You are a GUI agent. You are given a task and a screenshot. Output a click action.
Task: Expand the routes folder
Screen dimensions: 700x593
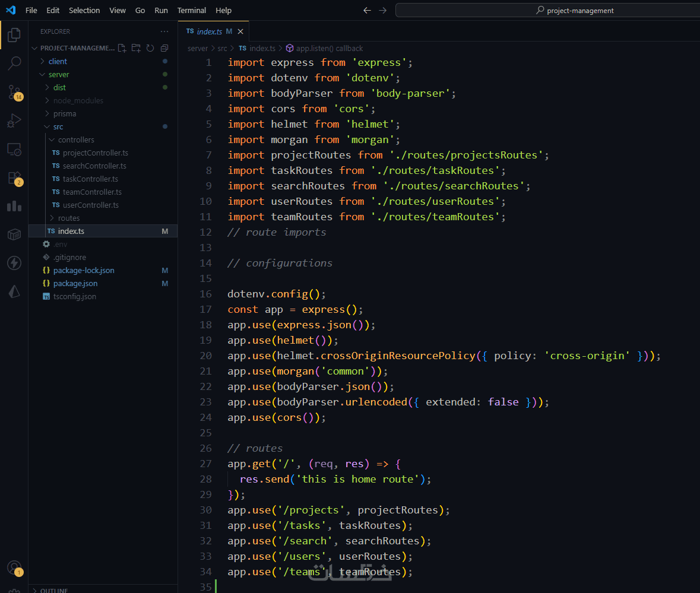point(69,218)
